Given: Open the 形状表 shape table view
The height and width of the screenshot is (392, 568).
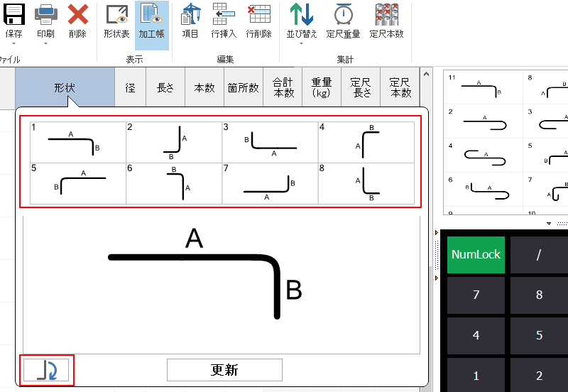Looking at the screenshot, I should [x=116, y=21].
